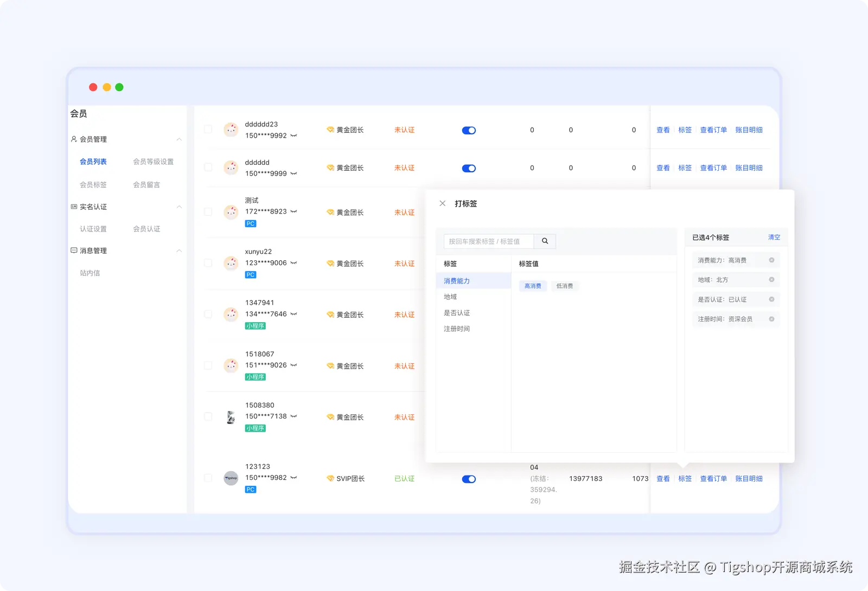This screenshot has height=591, width=868.
Task: Click the 实名认证 ID card icon
Action: 74,207
